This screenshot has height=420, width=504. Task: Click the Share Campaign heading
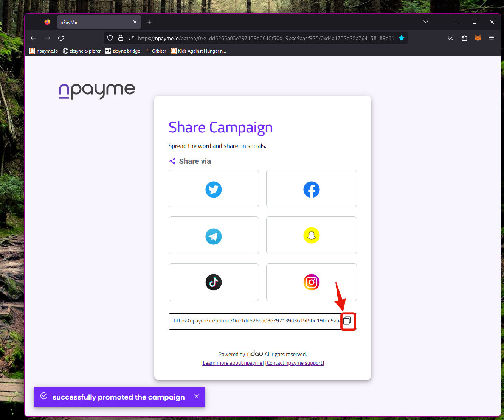(220, 128)
